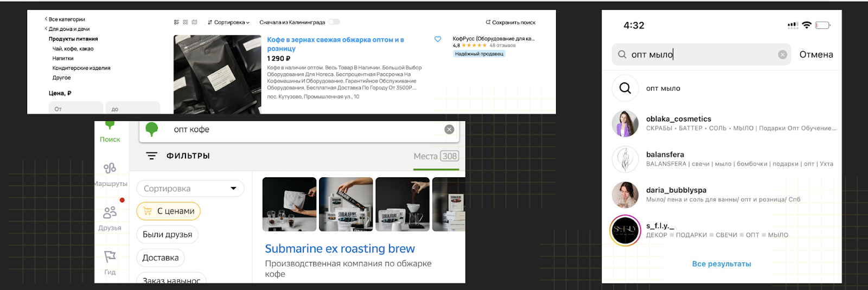Open the Маршруты routes icon
868x290 pixels.
110,168
